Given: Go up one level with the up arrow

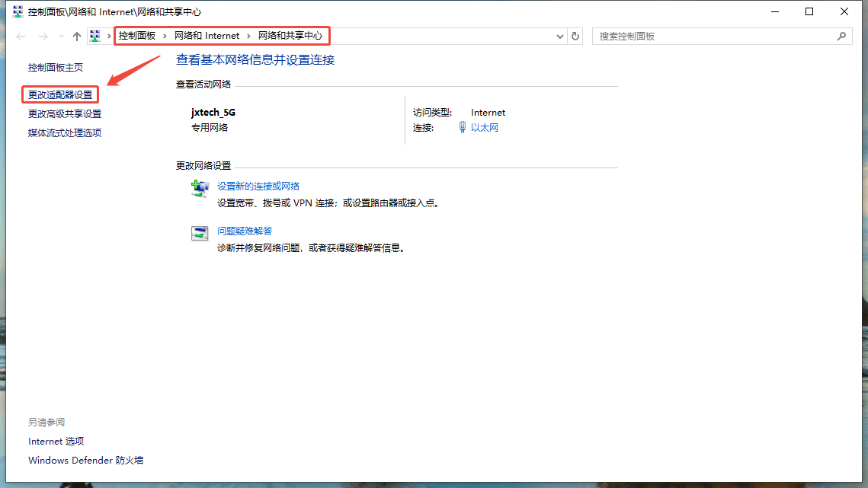Looking at the screenshot, I should coord(76,36).
